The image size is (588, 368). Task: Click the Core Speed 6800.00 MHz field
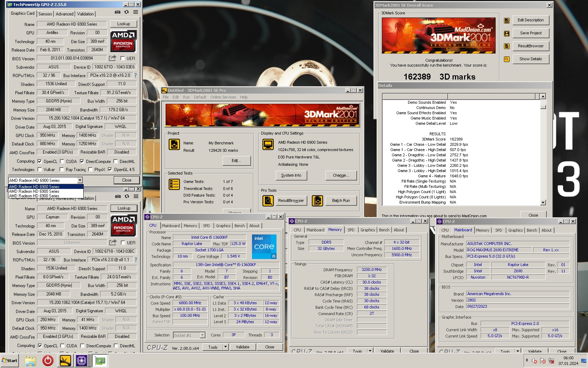190,303
